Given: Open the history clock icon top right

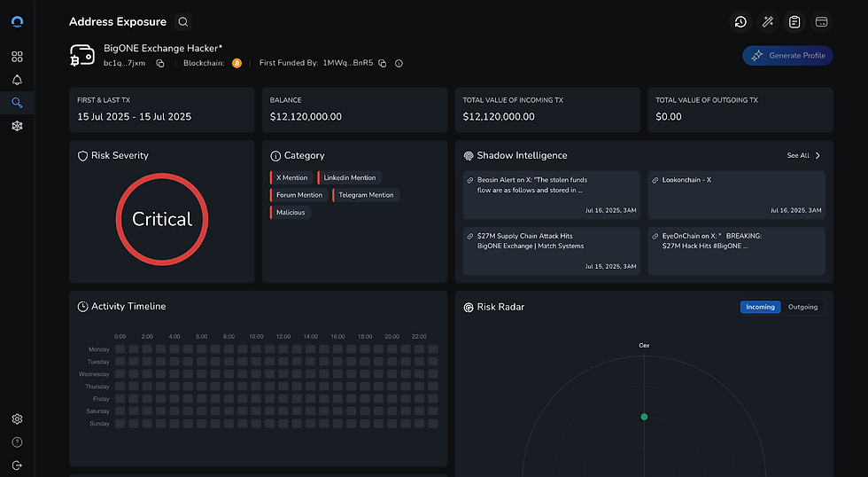Looking at the screenshot, I should 740,21.
